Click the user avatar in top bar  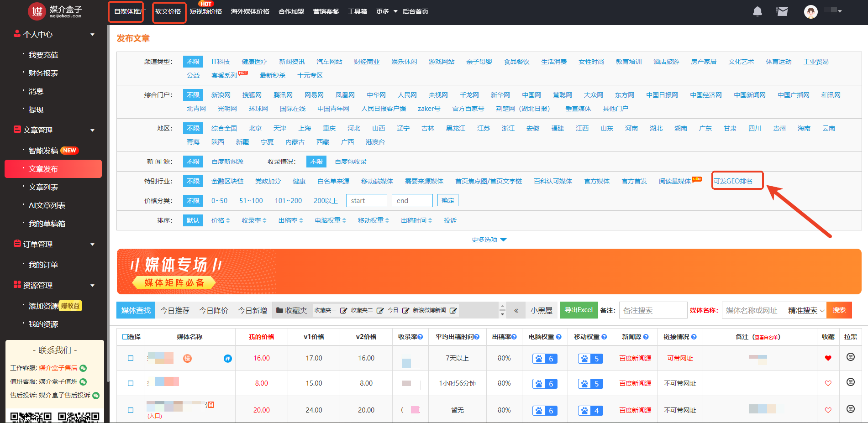tap(810, 11)
